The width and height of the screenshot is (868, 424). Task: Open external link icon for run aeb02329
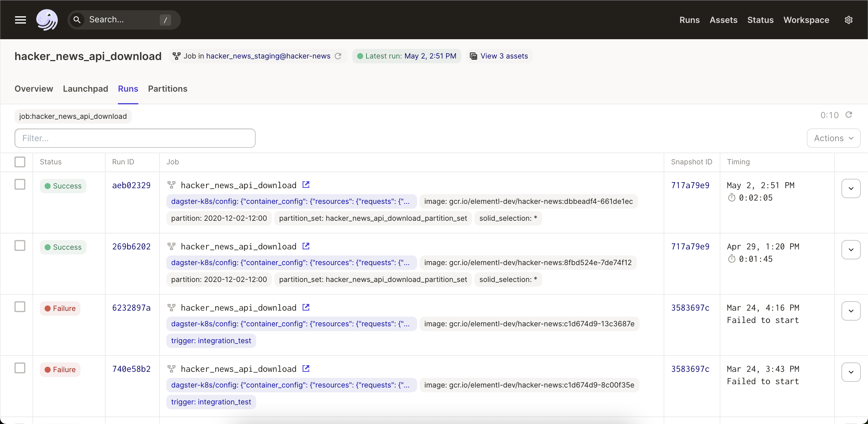306,185
